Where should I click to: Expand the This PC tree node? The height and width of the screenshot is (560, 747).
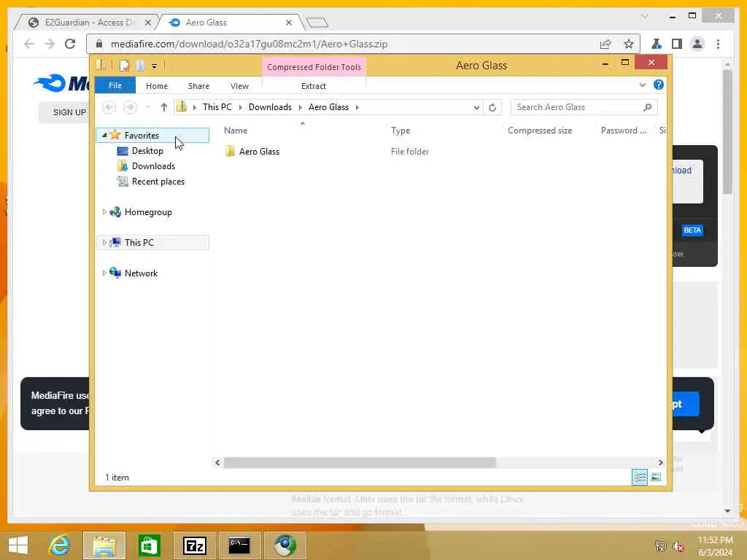coord(104,242)
